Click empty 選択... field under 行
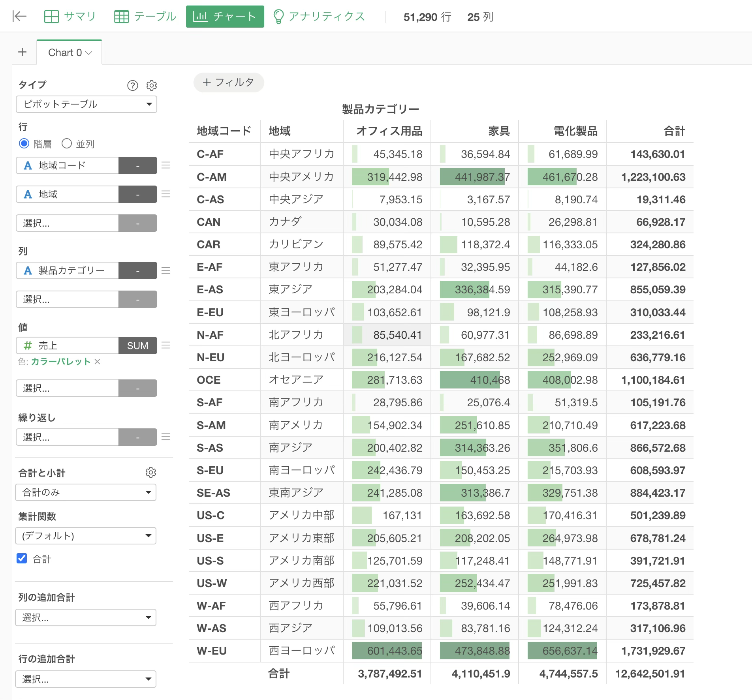This screenshot has height=700, width=752. (x=68, y=223)
